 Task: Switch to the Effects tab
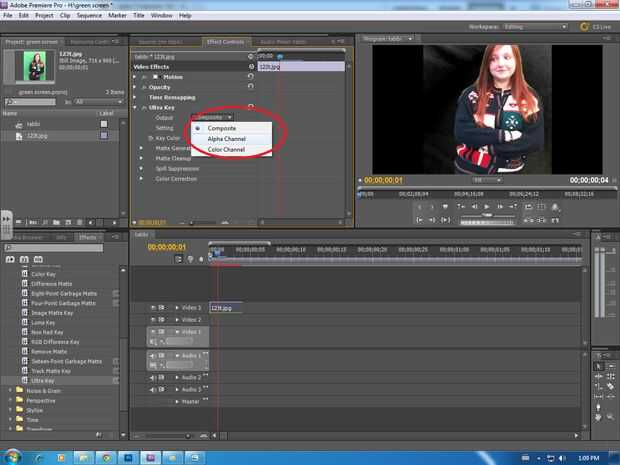pos(87,237)
